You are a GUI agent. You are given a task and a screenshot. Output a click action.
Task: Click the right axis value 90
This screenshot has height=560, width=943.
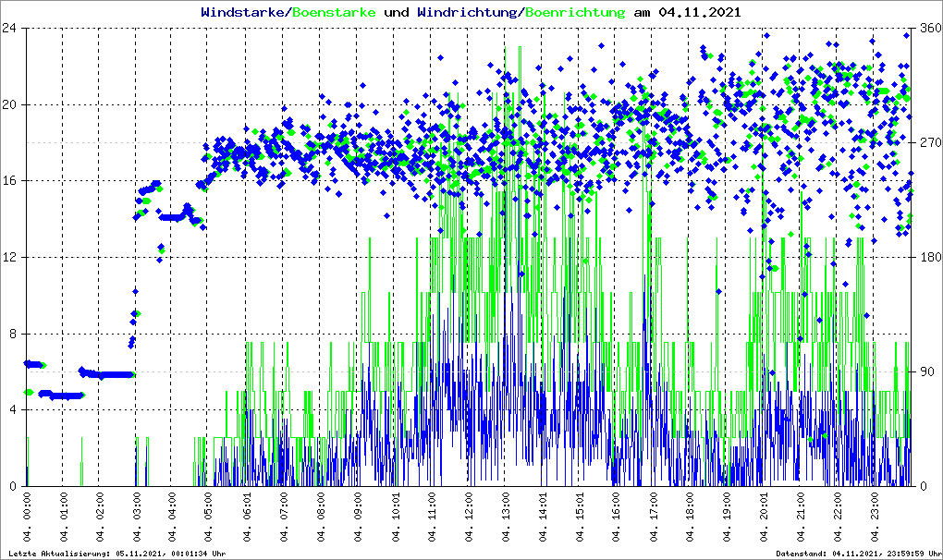[x=924, y=372]
